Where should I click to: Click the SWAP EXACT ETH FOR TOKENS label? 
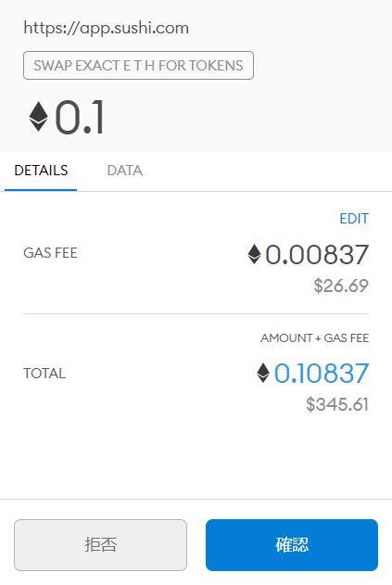[x=138, y=65]
